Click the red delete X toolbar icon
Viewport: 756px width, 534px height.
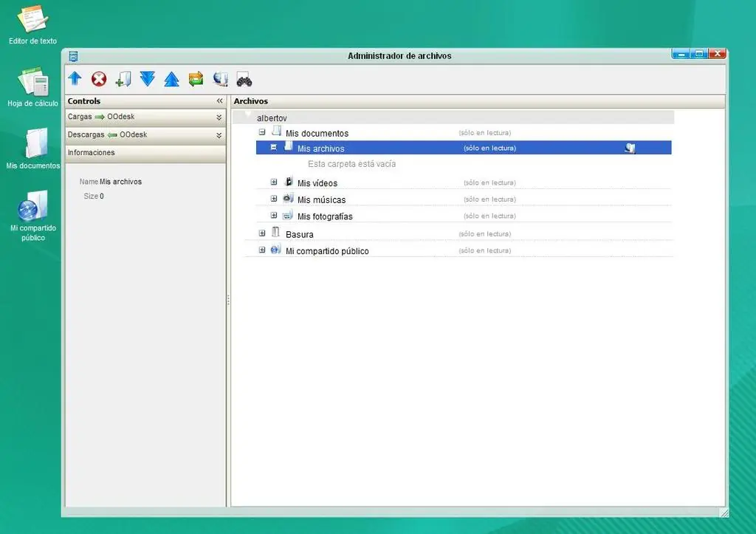pyautogui.click(x=99, y=78)
